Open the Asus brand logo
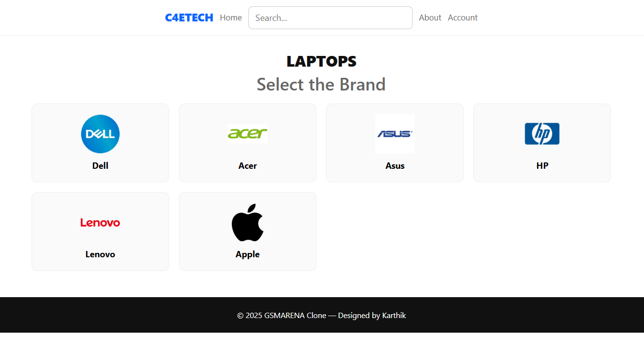Screen dimensions: 644x356 click(395, 134)
